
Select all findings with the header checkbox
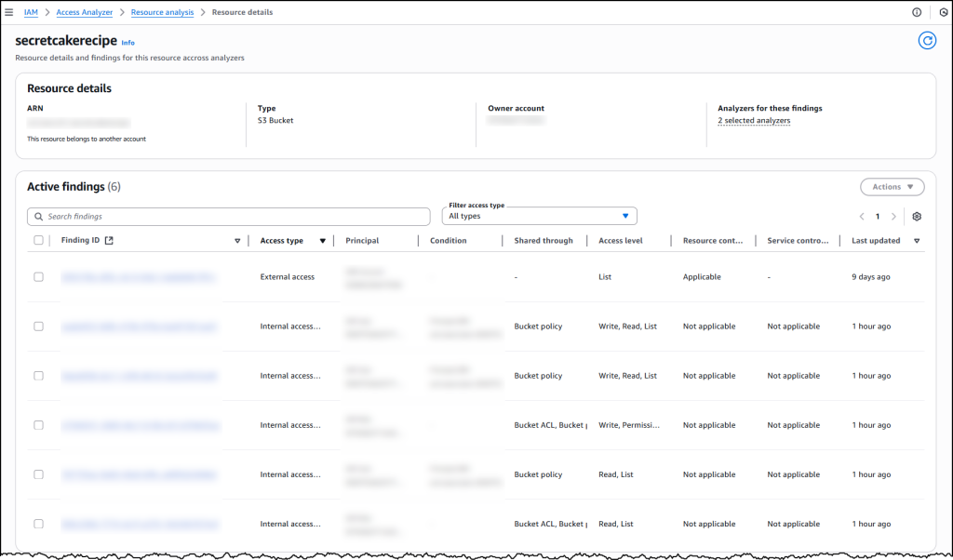tap(38, 239)
